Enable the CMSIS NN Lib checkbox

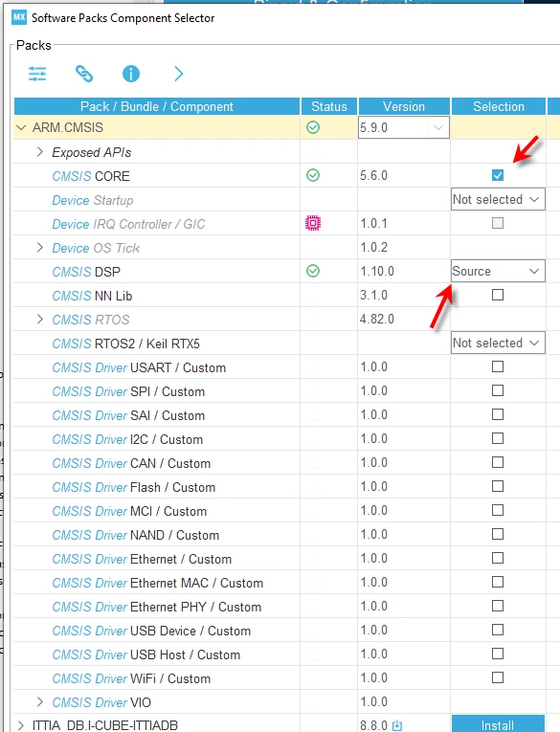(x=498, y=295)
